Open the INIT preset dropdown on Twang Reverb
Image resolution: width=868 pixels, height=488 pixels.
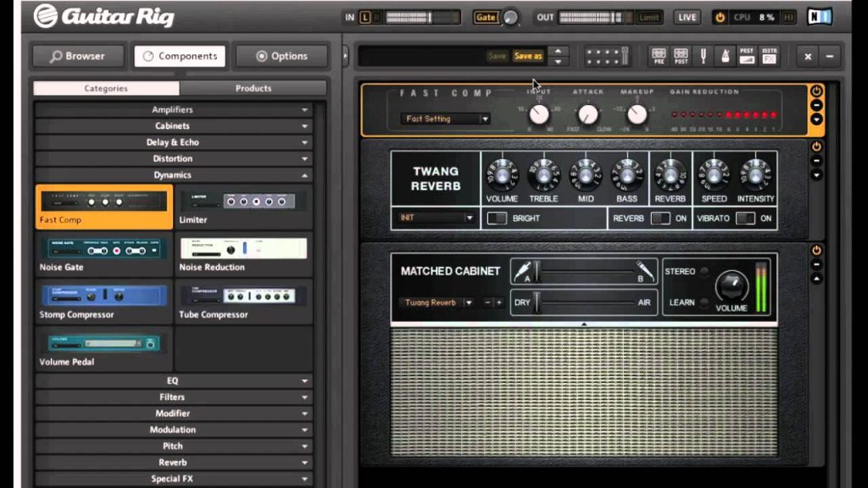coord(435,218)
